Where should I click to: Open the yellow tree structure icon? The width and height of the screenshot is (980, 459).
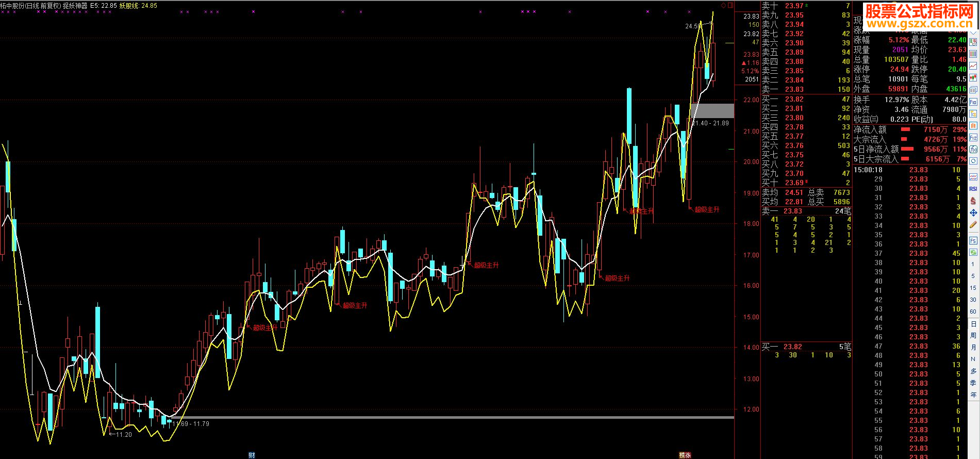pyautogui.click(x=973, y=113)
